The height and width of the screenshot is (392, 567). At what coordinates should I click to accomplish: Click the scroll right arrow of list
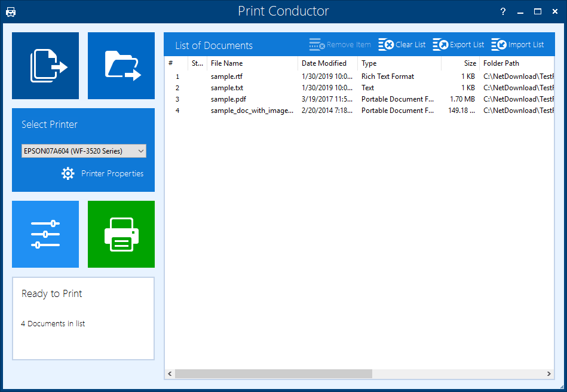pyautogui.click(x=549, y=373)
